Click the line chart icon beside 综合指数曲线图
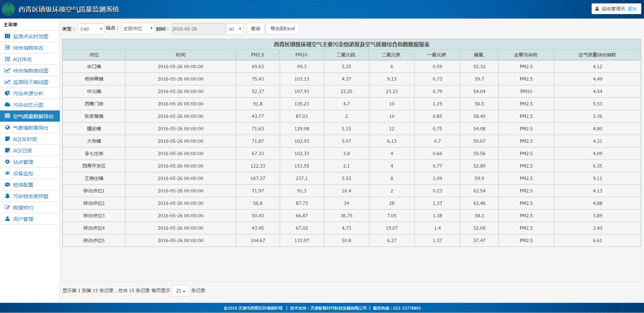644x313 pixels. pos(7,71)
